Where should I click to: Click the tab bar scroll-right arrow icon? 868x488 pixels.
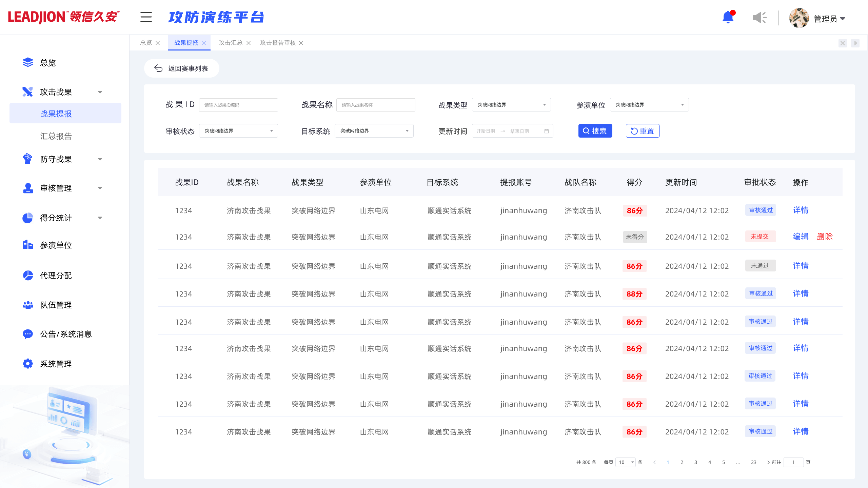(x=855, y=43)
